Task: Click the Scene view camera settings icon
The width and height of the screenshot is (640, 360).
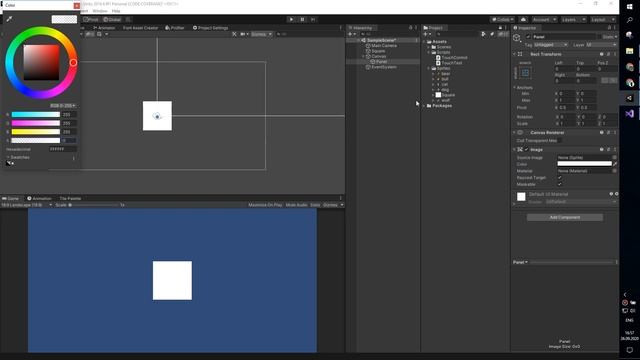Action: (x=244, y=34)
